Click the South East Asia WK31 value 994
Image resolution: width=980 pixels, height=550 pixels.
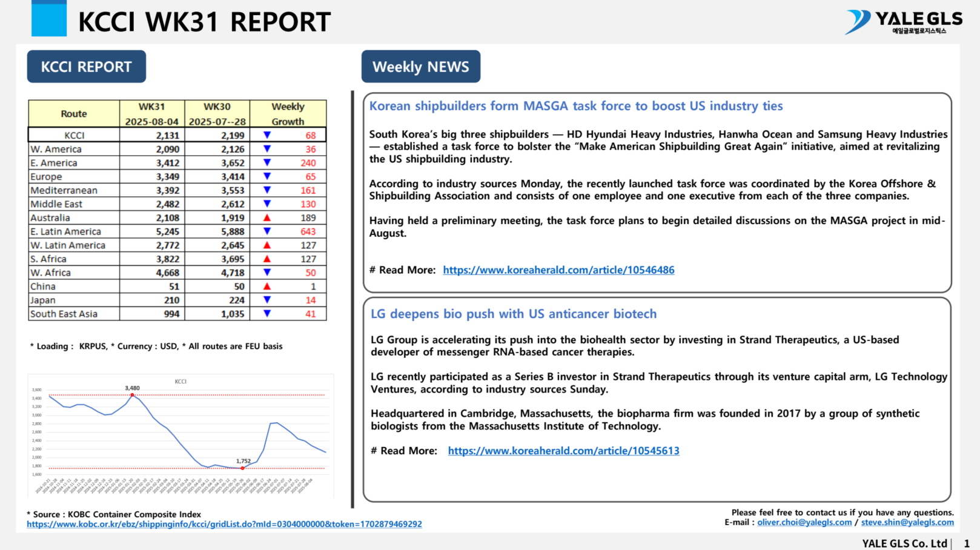pyautogui.click(x=172, y=314)
